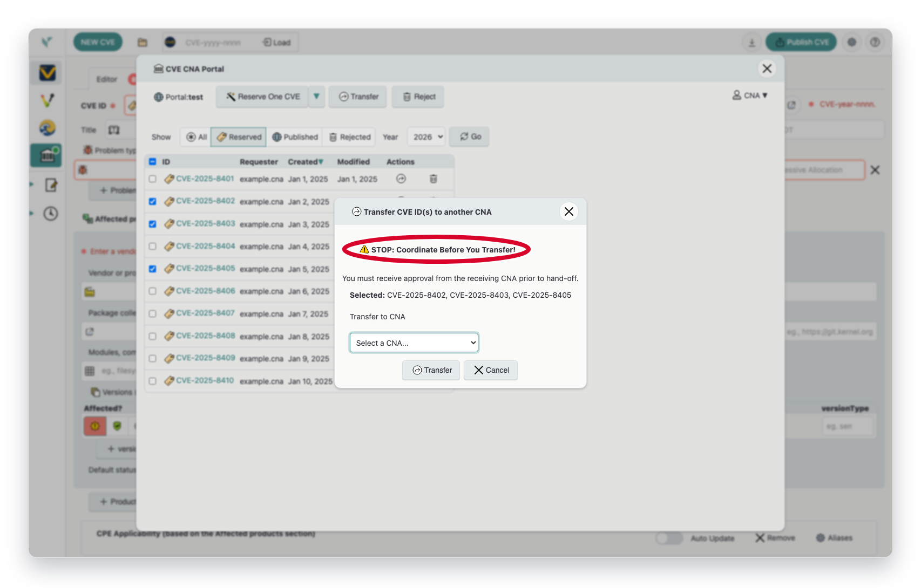Click the Reject button in portal toolbar
Image resolution: width=921 pixels, height=588 pixels.
(418, 97)
